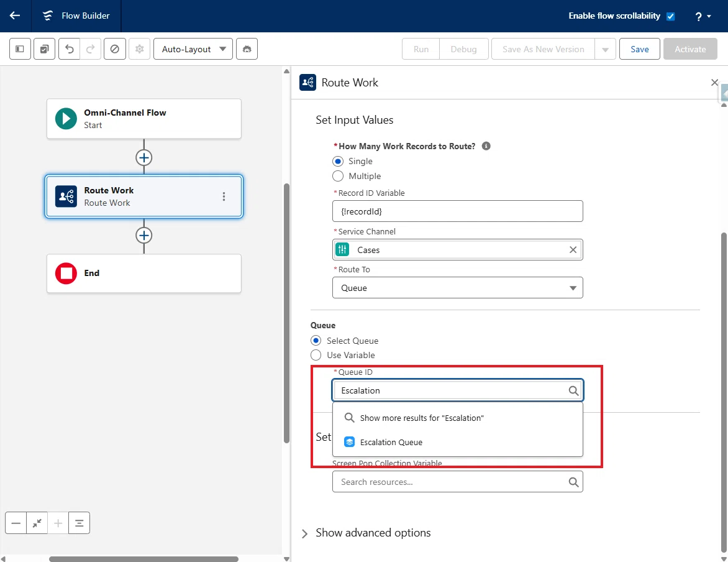Click Save As New Version button
The image size is (728, 562).
pos(544,49)
